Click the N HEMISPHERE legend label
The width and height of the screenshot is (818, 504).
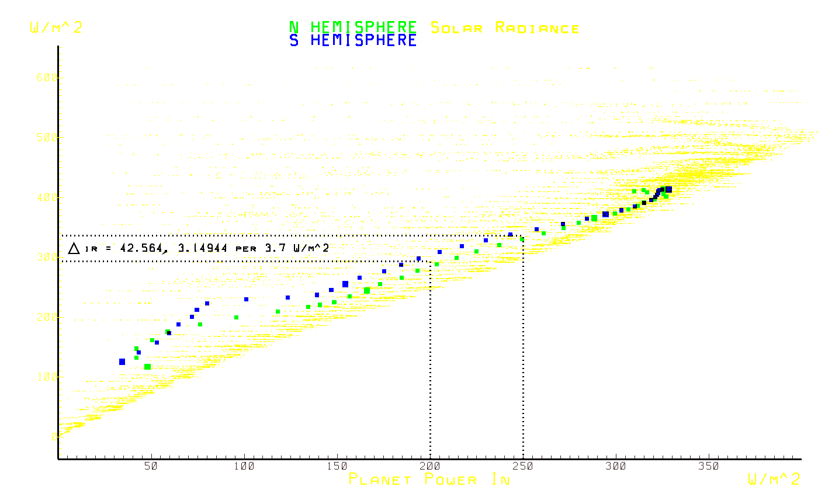353,27
